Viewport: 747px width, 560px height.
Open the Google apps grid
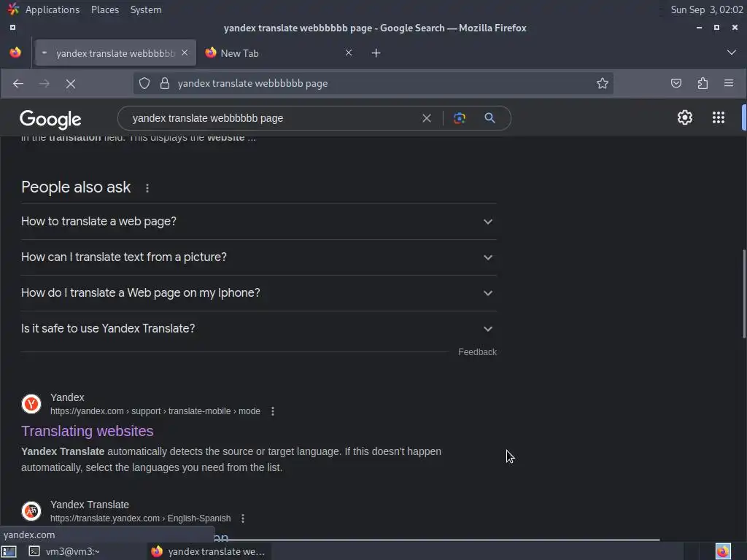(x=719, y=117)
